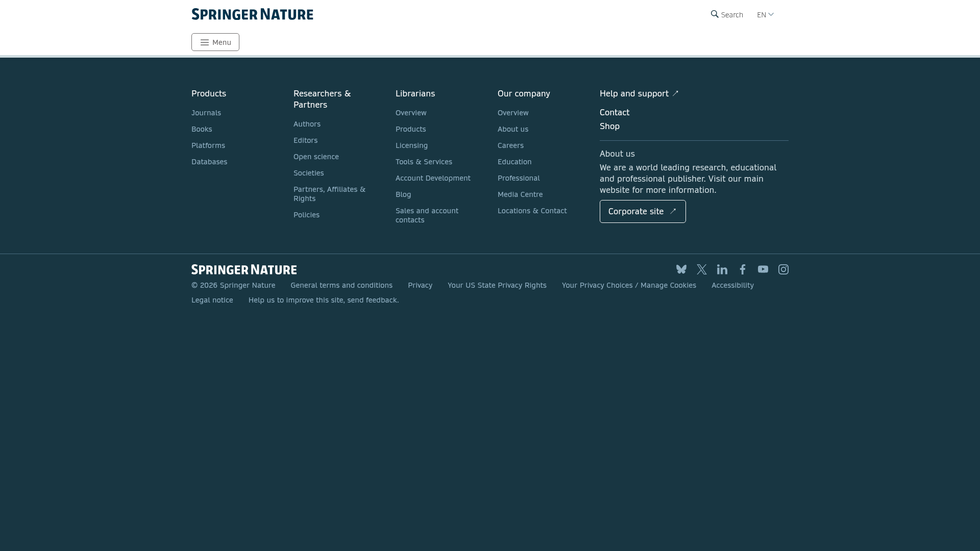Visit the Facebook page
Image resolution: width=980 pixels, height=551 pixels.
click(x=742, y=269)
